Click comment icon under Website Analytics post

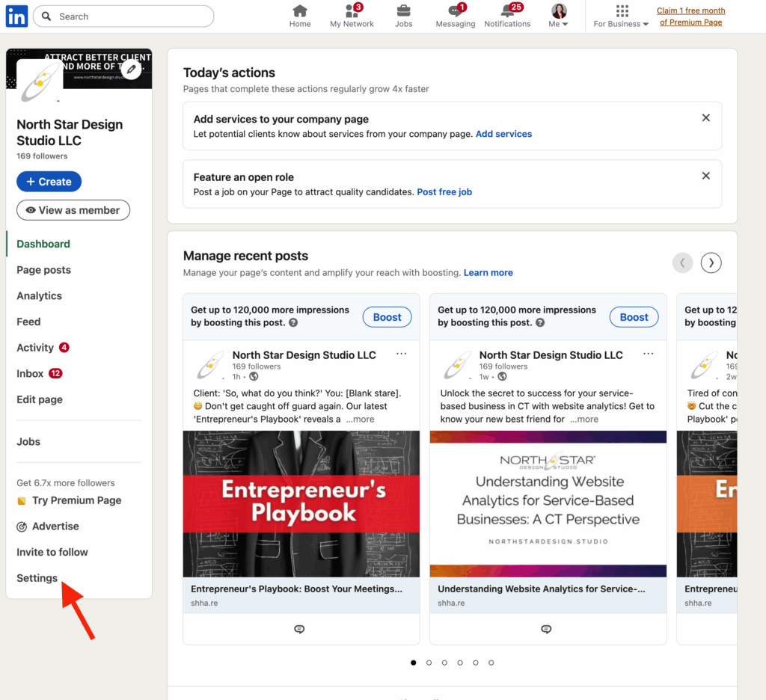click(546, 629)
